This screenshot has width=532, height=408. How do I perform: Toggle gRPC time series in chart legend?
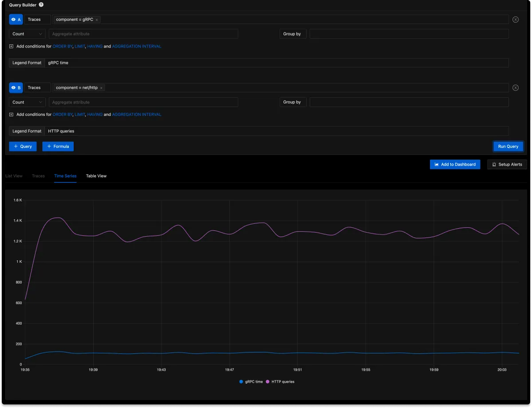pyautogui.click(x=251, y=381)
